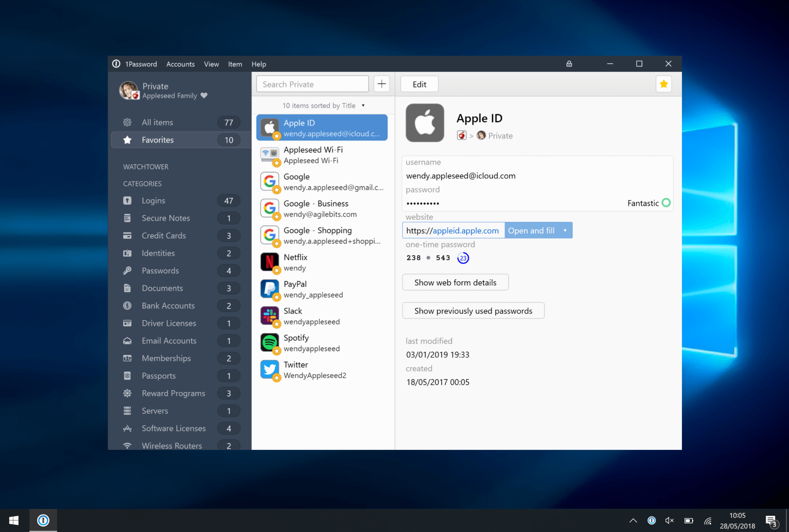This screenshot has height=532, width=789.
Task: Open the Passports icon
Action: [x=127, y=376]
